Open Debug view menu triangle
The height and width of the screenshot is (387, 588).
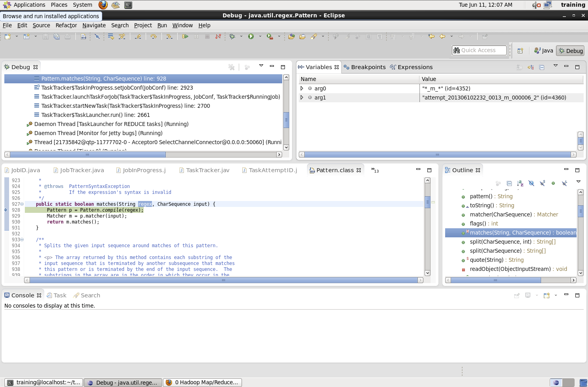(261, 66)
